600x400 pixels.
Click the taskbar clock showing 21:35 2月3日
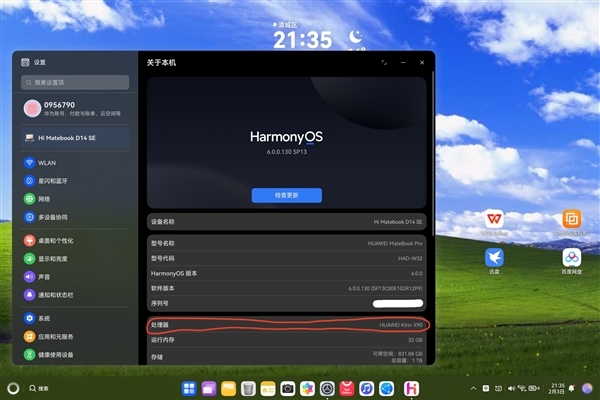pyautogui.click(x=556, y=388)
